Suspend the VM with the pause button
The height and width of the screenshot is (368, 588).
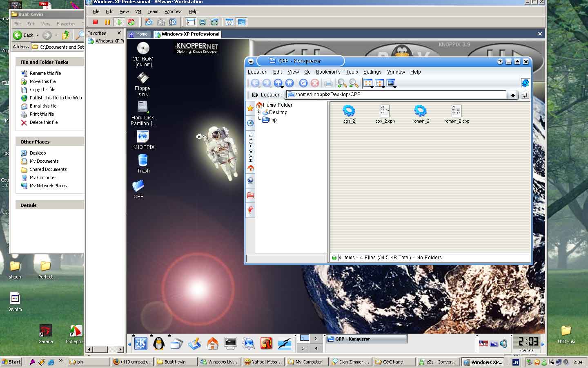pos(107,22)
